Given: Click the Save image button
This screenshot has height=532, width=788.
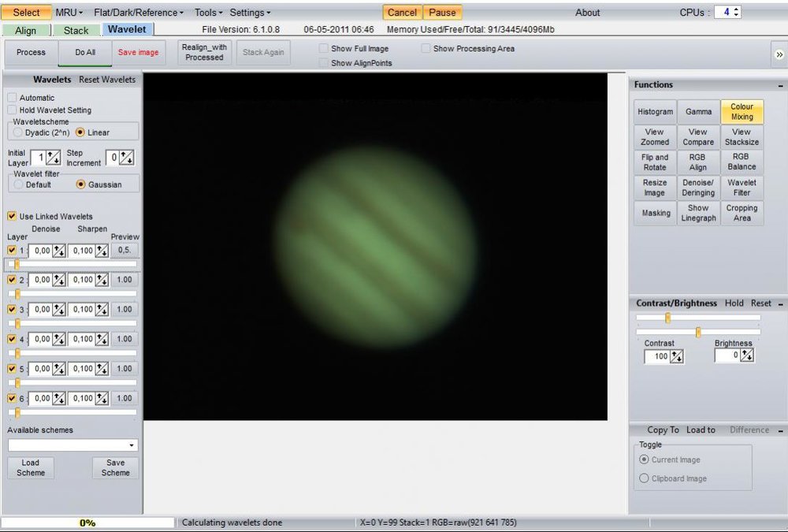Looking at the screenshot, I should [138, 52].
